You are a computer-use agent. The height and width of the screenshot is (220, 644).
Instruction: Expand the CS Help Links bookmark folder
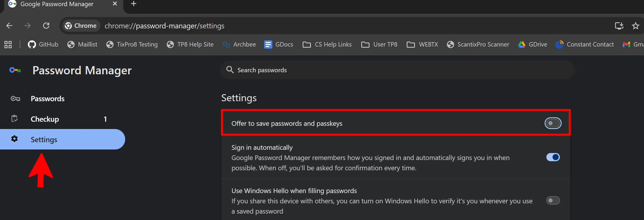[327, 44]
